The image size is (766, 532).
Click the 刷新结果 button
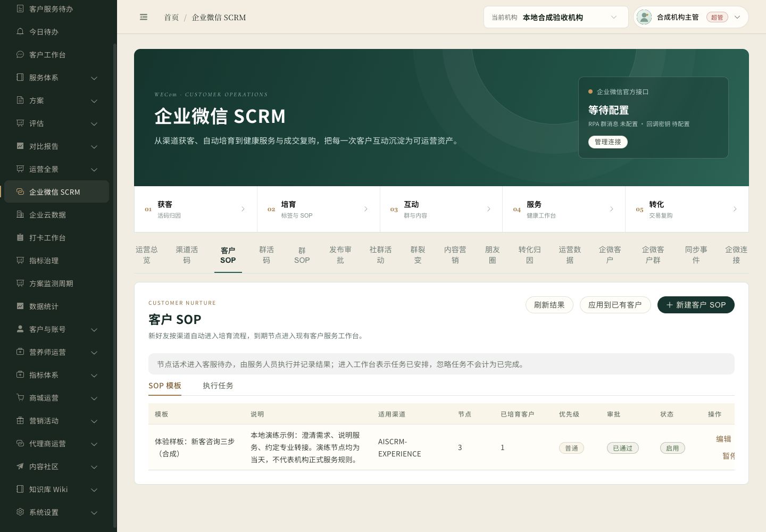click(x=549, y=305)
